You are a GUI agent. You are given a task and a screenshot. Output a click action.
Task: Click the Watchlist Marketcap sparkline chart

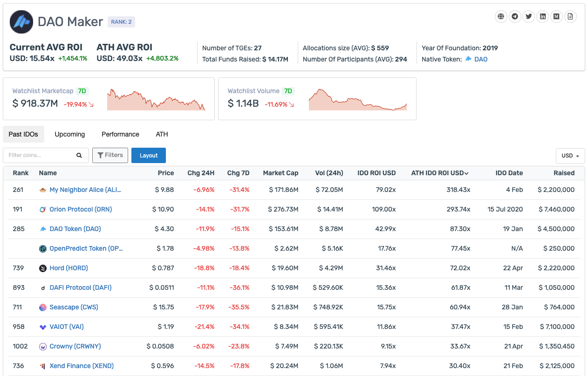[156, 99]
